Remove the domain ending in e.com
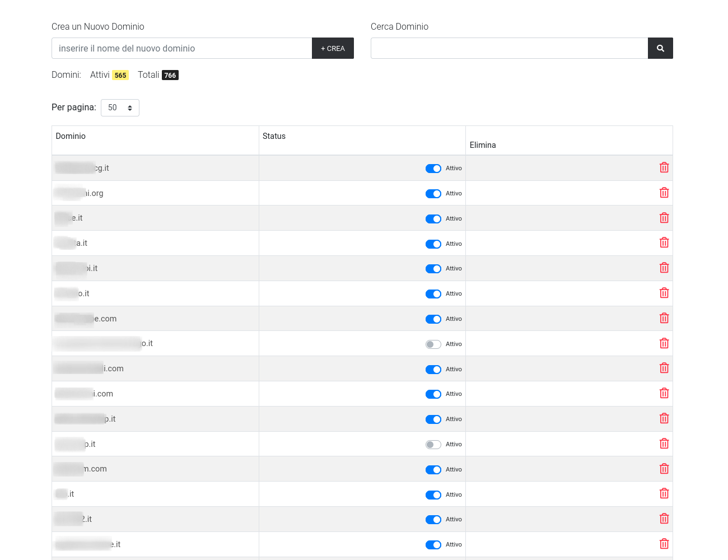Image resolution: width=728 pixels, height=560 pixels. (664, 318)
